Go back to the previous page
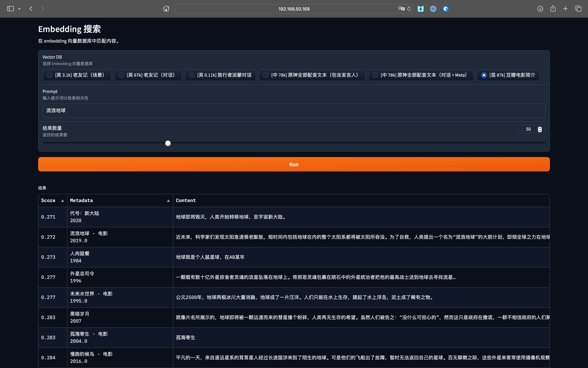Screen dimensions: 588x368 click(31, 9)
